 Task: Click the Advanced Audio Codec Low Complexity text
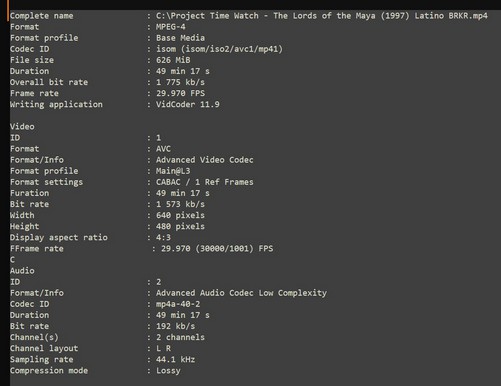point(241,293)
